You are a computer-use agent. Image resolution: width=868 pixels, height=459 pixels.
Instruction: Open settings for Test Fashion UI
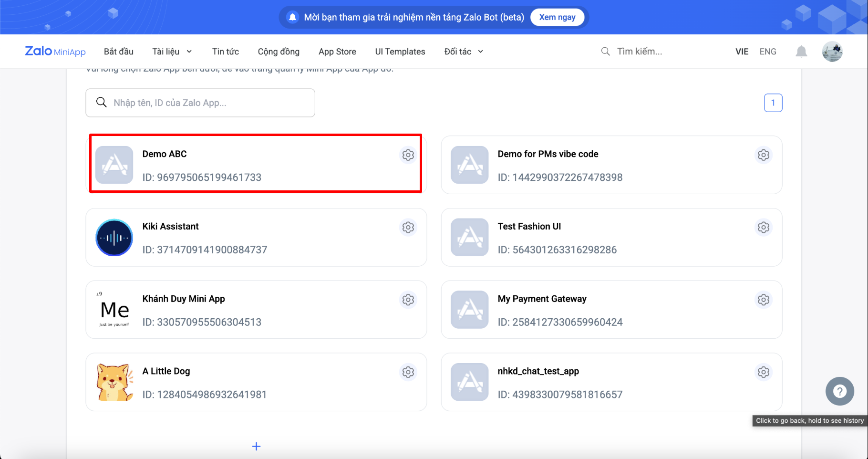(x=764, y=227)
